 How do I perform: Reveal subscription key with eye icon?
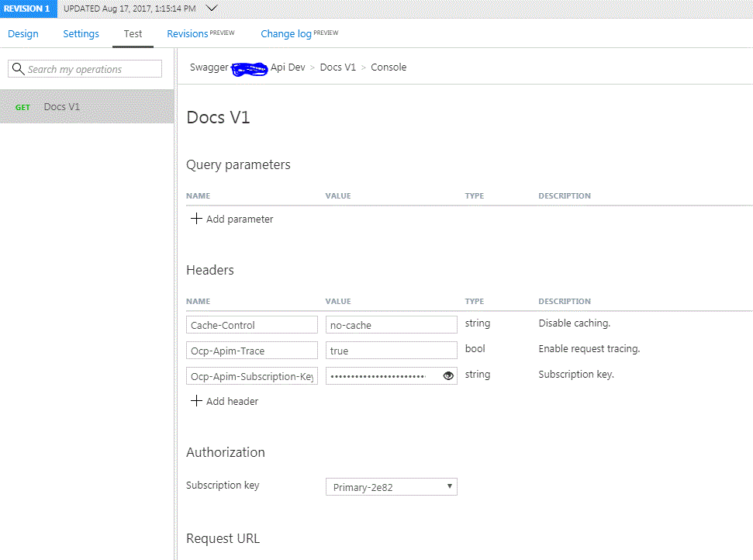click(x=448, y=376)
